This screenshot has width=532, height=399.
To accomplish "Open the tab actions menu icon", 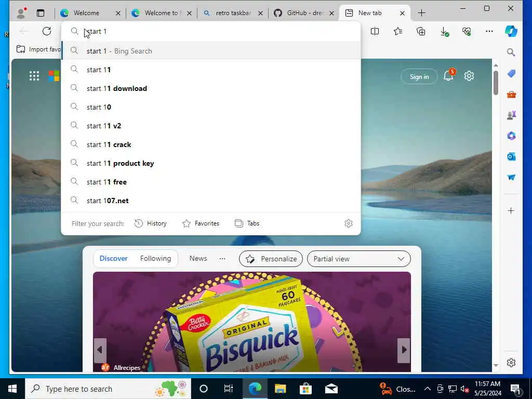I will coord(41,13).
